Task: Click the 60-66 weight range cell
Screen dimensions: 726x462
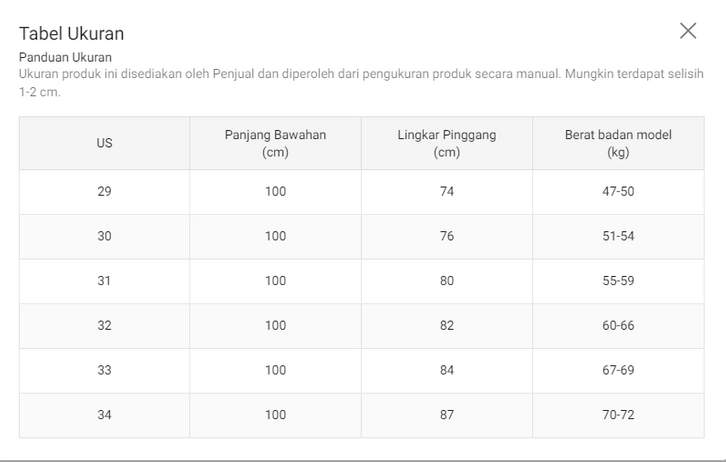Action: pos(618,325)
